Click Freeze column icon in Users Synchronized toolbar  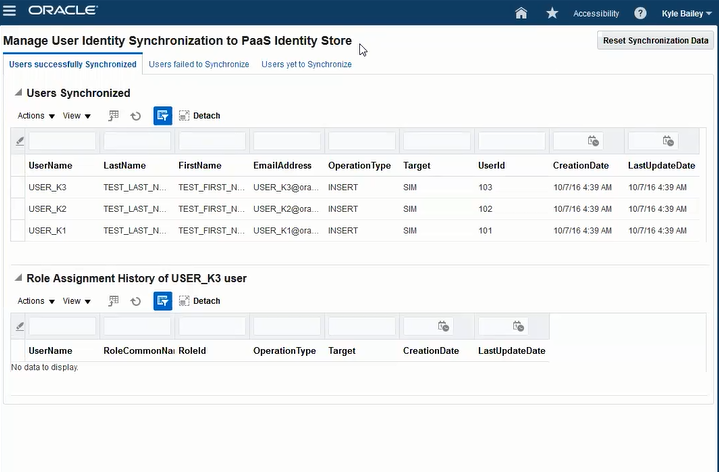(113, 116)
